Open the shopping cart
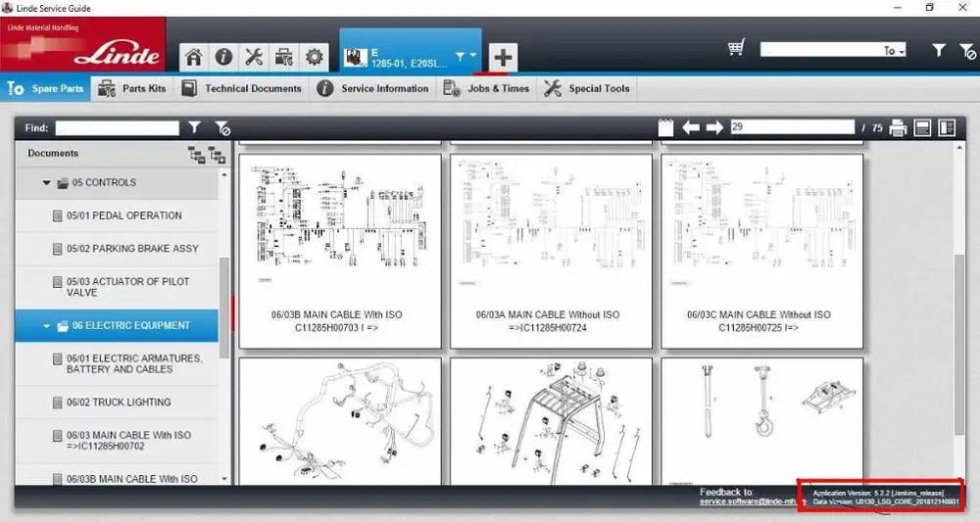The height and width of the screenshot is (522, 980). click(736, 47)
